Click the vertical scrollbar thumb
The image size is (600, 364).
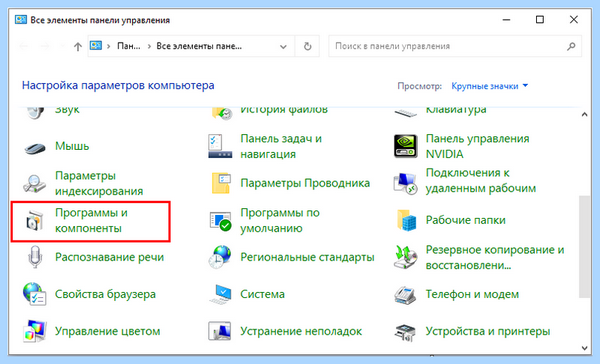click(x=584, y=247)
